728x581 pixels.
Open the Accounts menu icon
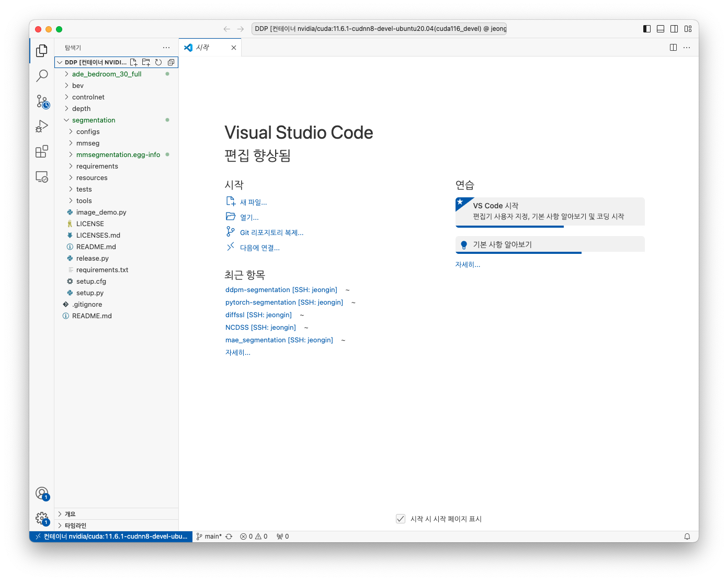point(42,494)
